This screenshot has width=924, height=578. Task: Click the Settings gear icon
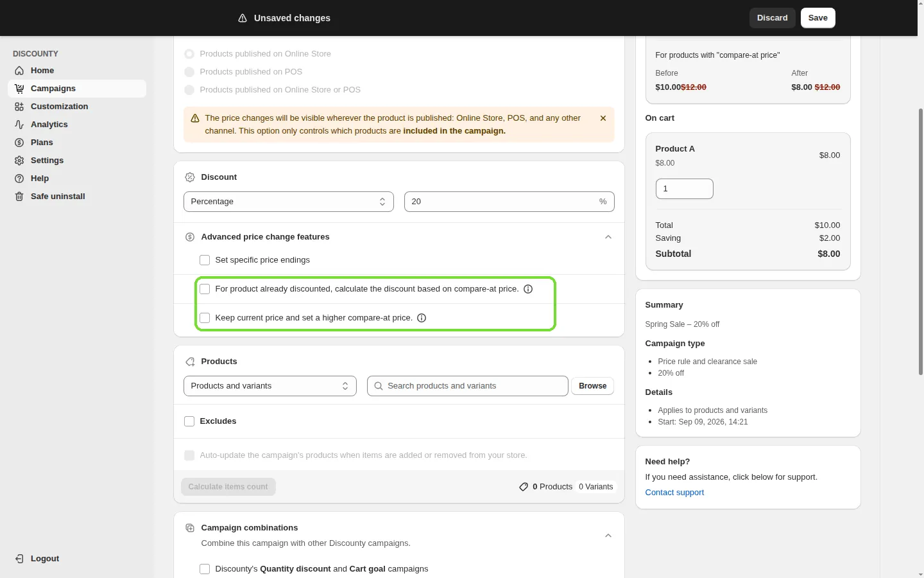click(x=19, y=161)
